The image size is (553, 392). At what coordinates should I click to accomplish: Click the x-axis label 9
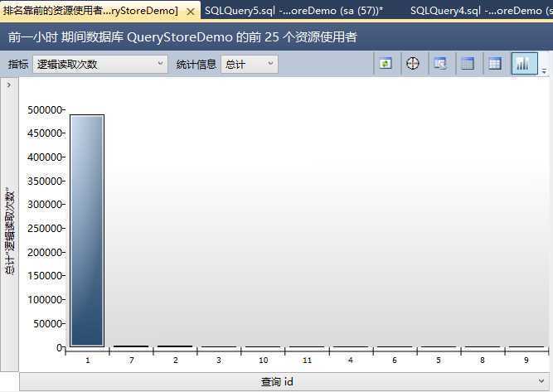pyautogui.click(x=526, y=361)
